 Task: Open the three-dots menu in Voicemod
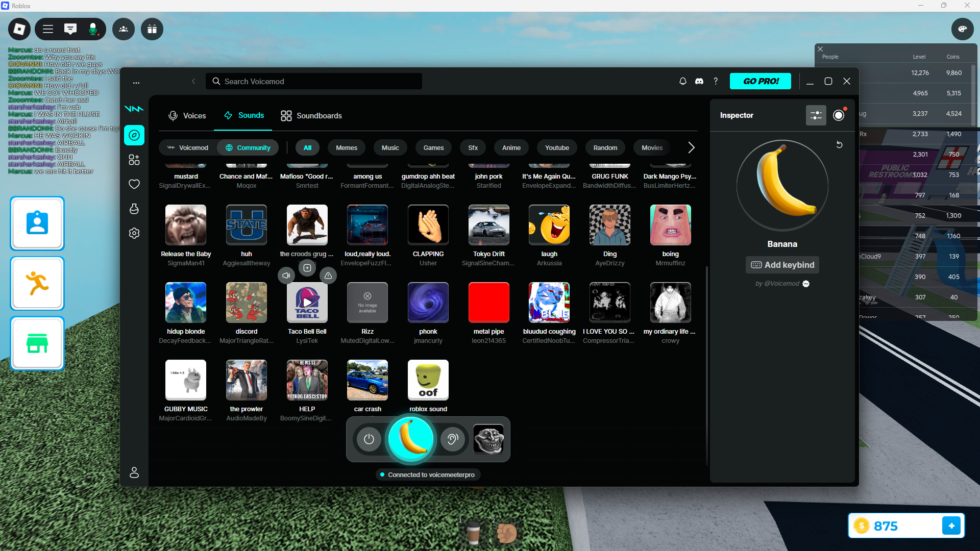click(x=136, y=82)
